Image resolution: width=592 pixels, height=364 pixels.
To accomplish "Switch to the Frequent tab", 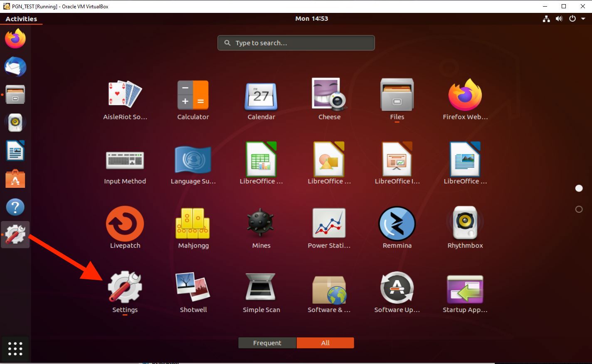I will coord(267,343).
